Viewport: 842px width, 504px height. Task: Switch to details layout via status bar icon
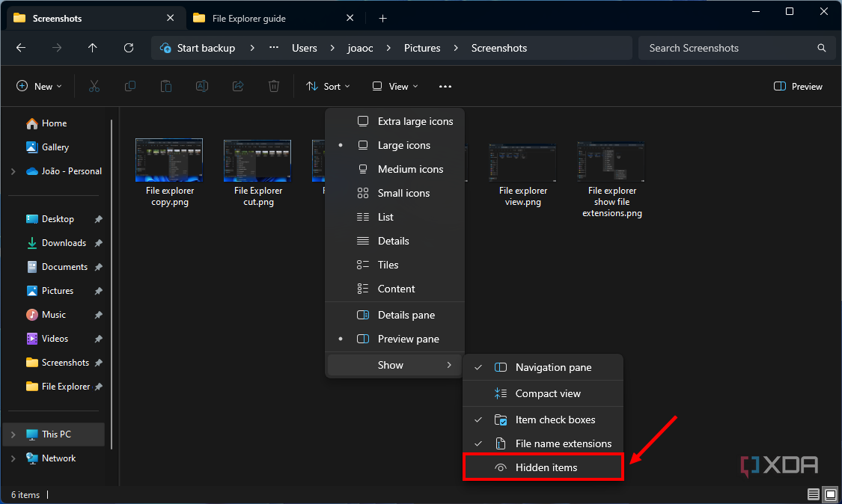tap(813, 494)
